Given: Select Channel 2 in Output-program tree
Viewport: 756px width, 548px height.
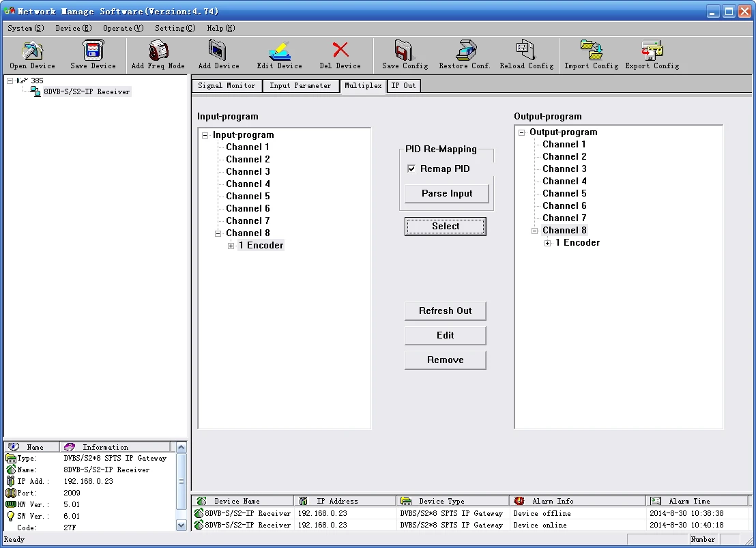Looking at the screenshot, I should [564, 157].
